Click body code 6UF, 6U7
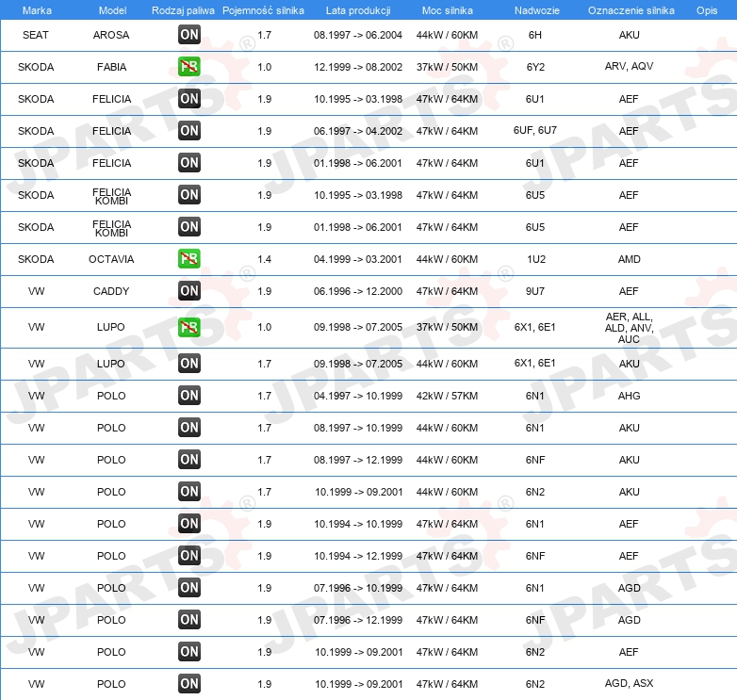 (535, 130)
